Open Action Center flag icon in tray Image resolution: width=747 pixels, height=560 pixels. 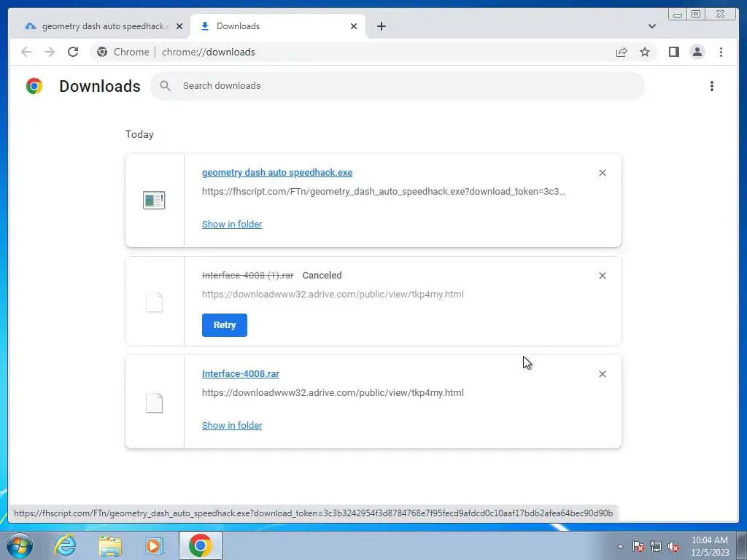point(638,546)
